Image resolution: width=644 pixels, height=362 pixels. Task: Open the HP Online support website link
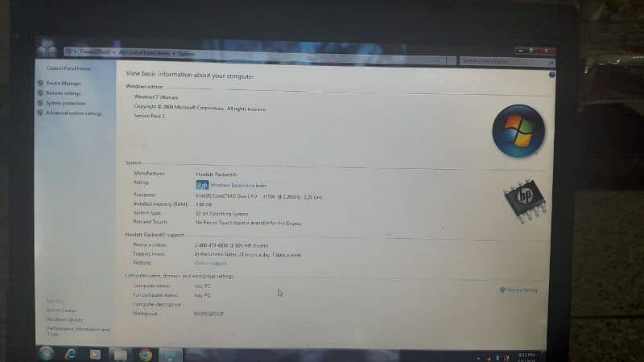[211, 263]
